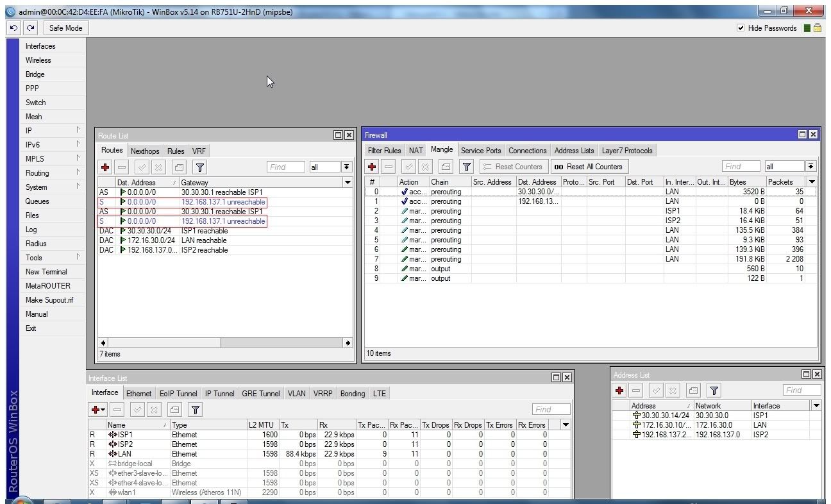Click red plus to add a route
Viewport: 831px width, 504px height.
tap(106, 167)
